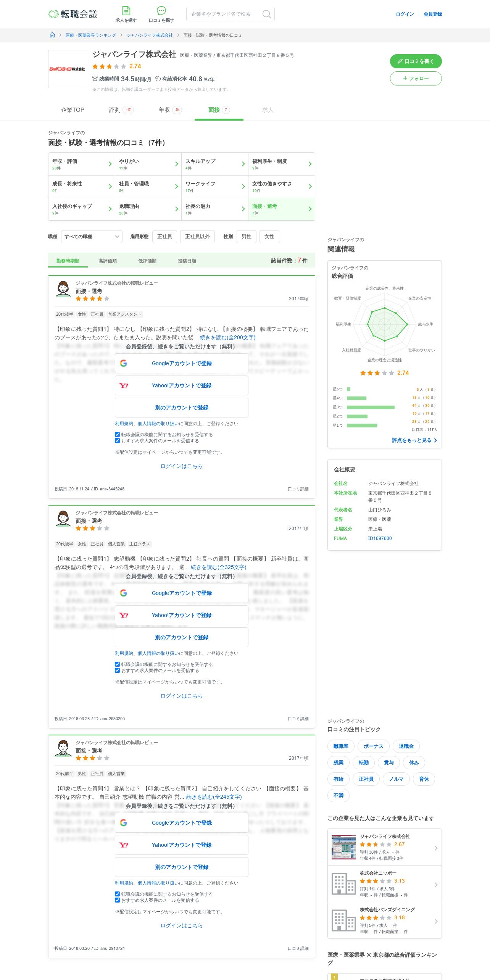Expand スキルアップ category
The image size is (490, 980).
pos(215,164)
